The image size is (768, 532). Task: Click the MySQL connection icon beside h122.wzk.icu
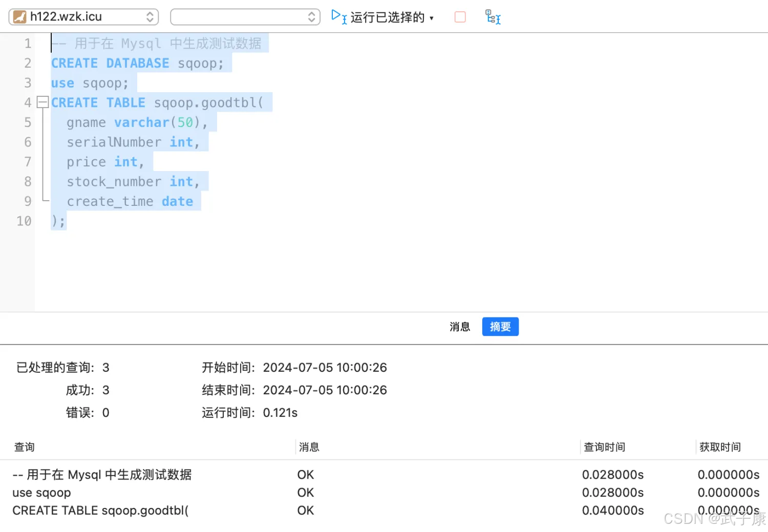tap(20, 17)
